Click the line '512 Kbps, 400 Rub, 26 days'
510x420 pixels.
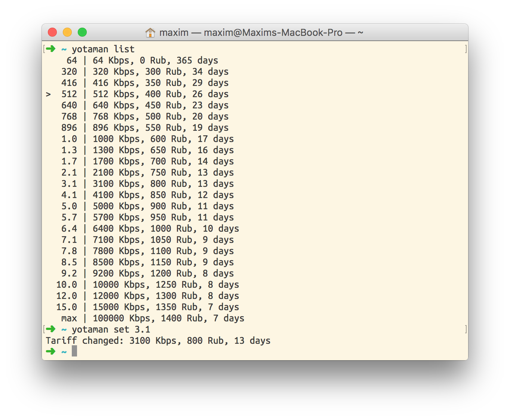tap(160, 94)
